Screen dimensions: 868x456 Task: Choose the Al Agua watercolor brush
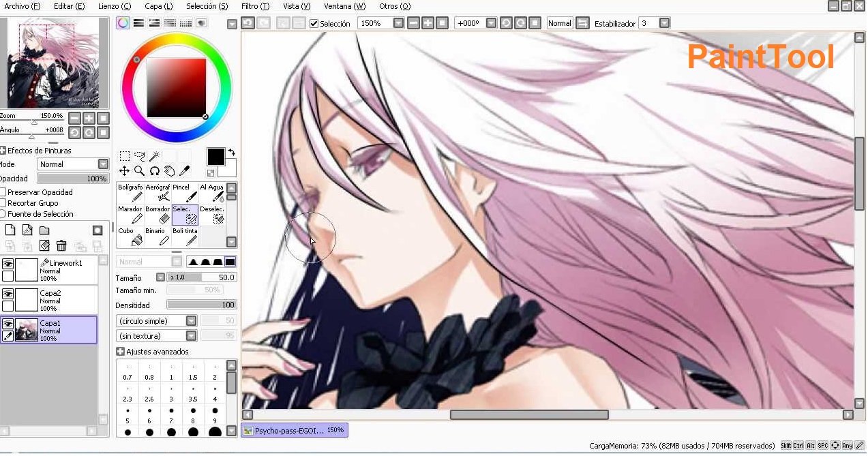coord(212,193)
